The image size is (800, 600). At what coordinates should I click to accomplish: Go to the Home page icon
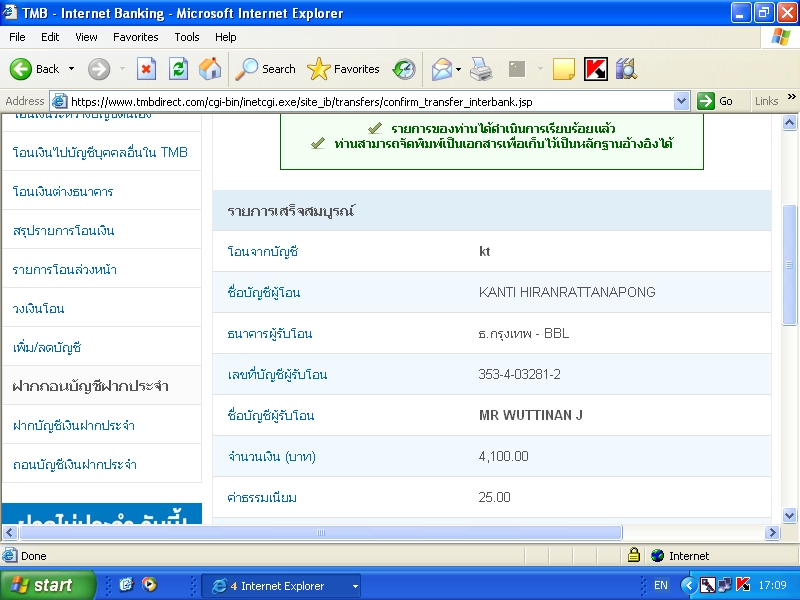210,69
